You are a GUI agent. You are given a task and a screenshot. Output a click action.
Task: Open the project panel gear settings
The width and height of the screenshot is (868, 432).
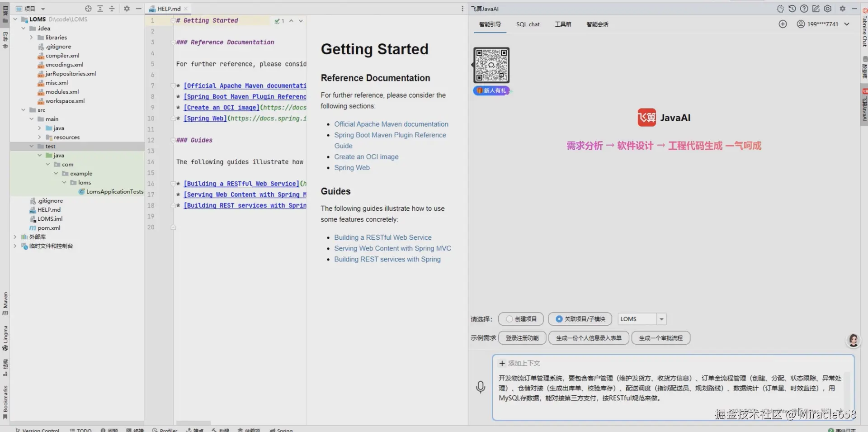(127, 9)
